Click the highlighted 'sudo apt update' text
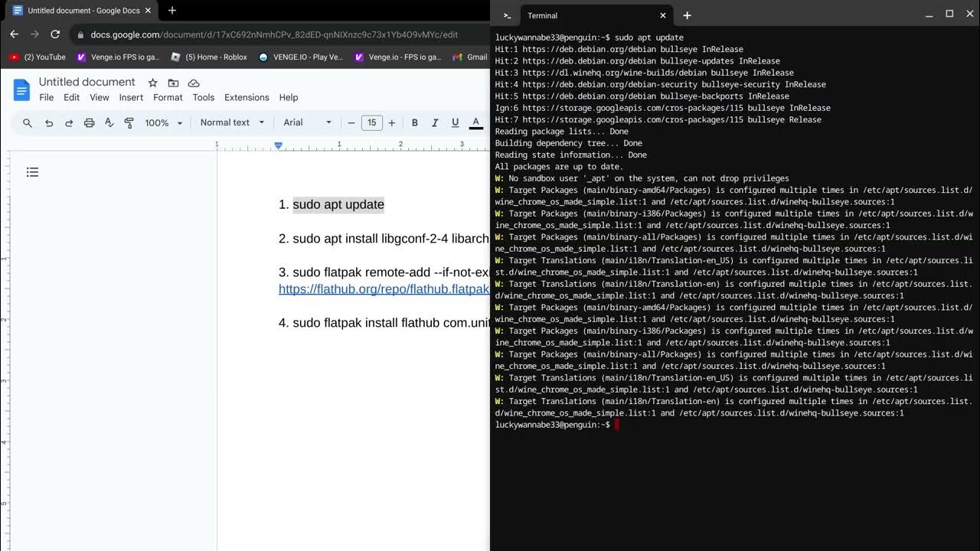The height and width of the screenshot is (551, 980). [338, 204]
